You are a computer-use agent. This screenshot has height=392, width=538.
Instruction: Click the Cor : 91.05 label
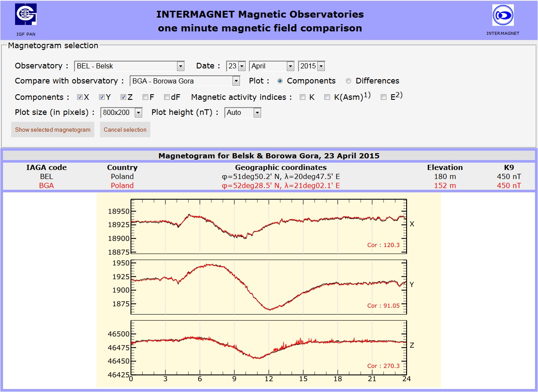pyautogui.click(x=383, y=306)
